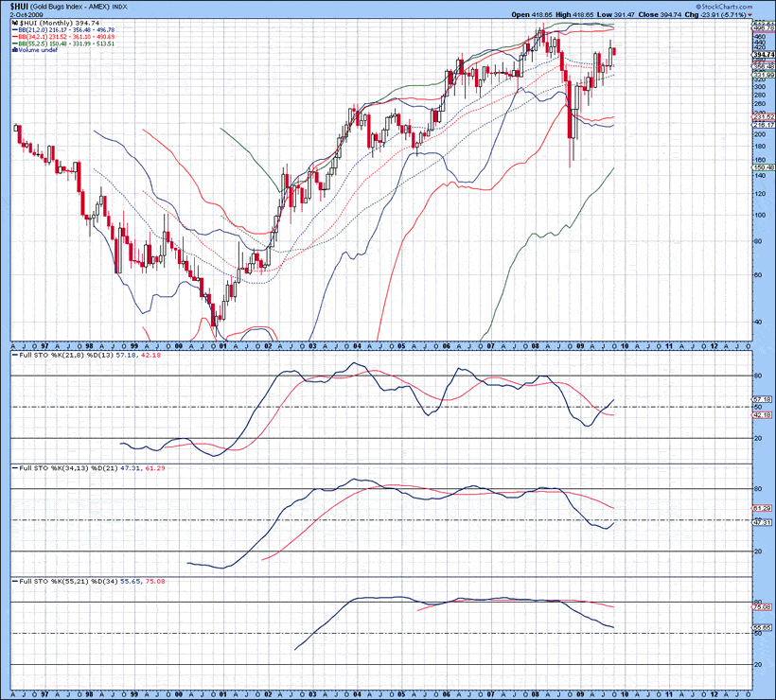Click the Volume undef legend label
Screen dimensions: 776x700
(35, 49)
